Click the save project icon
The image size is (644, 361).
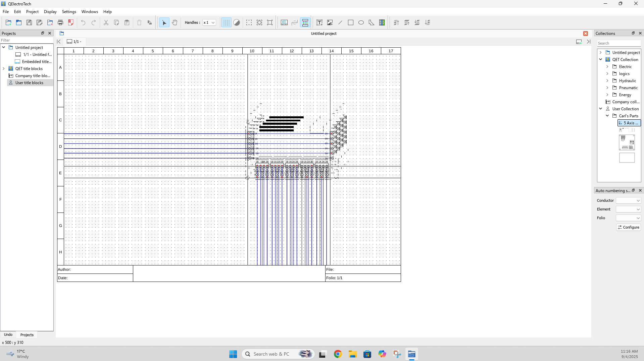[x=29, y=23]
